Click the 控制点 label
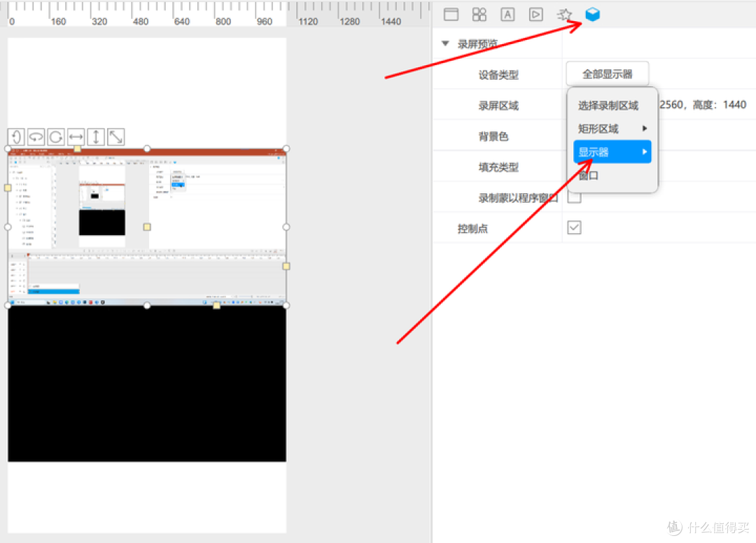This screenshot has height=543, width=756. point(472,228)
